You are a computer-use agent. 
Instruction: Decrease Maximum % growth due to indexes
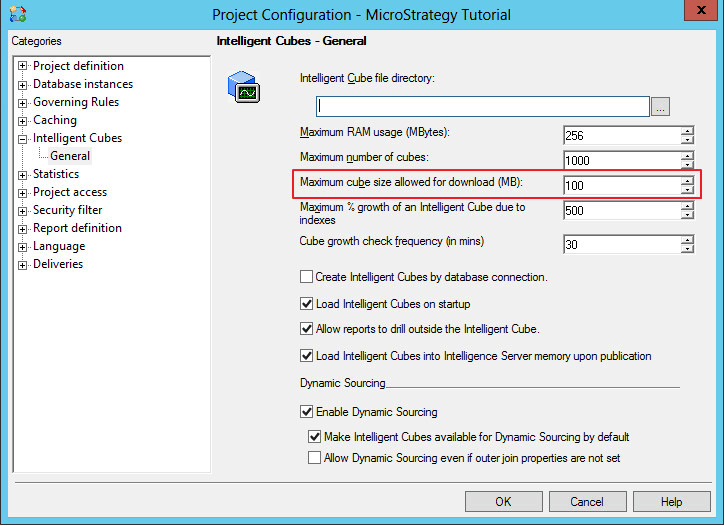point(688,215)
